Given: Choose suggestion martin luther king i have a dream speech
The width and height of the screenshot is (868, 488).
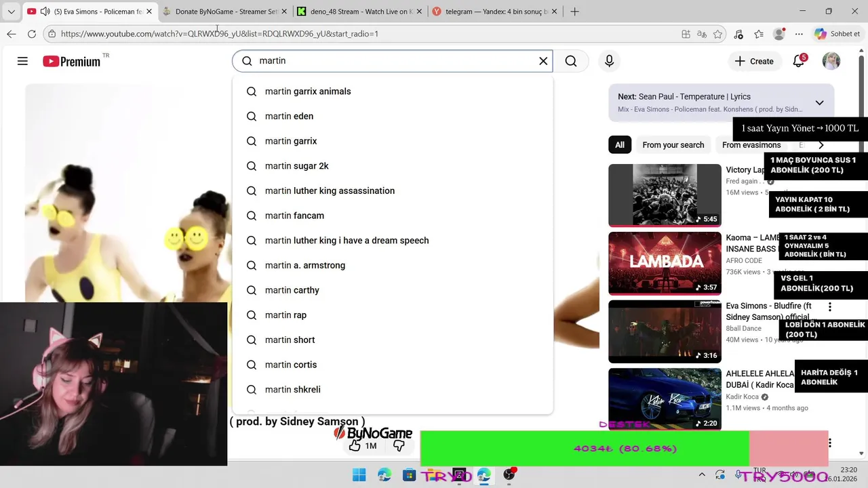Looking at the screenshot, I should [393, 241].
